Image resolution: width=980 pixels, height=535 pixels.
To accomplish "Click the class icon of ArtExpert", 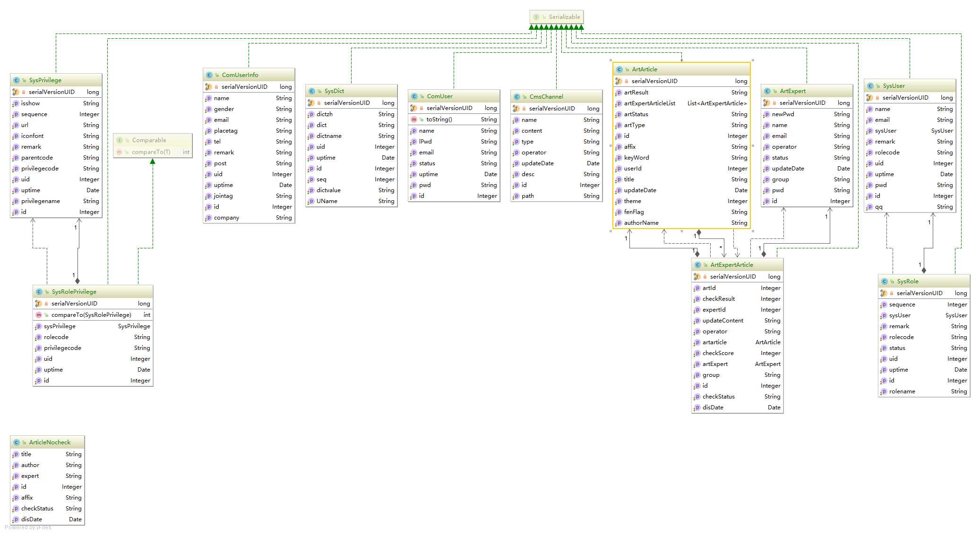I will [767, 91].
